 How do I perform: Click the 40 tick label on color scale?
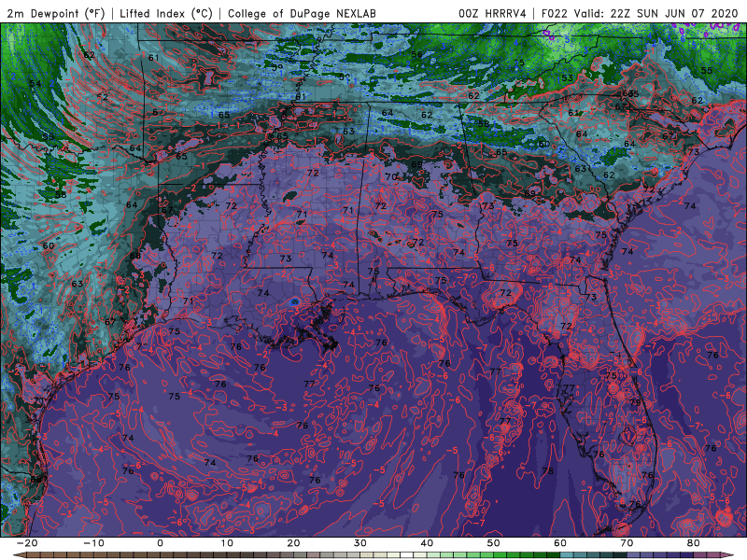pyautogui.click(x=427, y=543)
